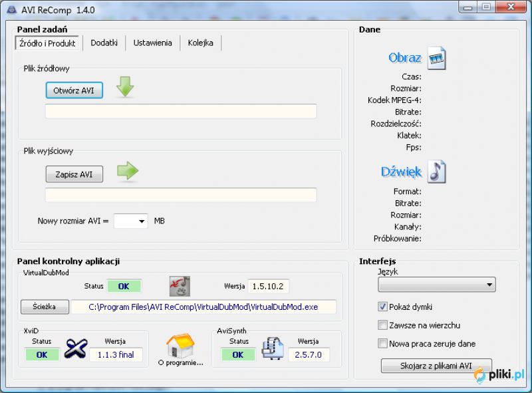The image size is (532, 393).
Task: Click the Kanały label
Action: coord(408,227)
